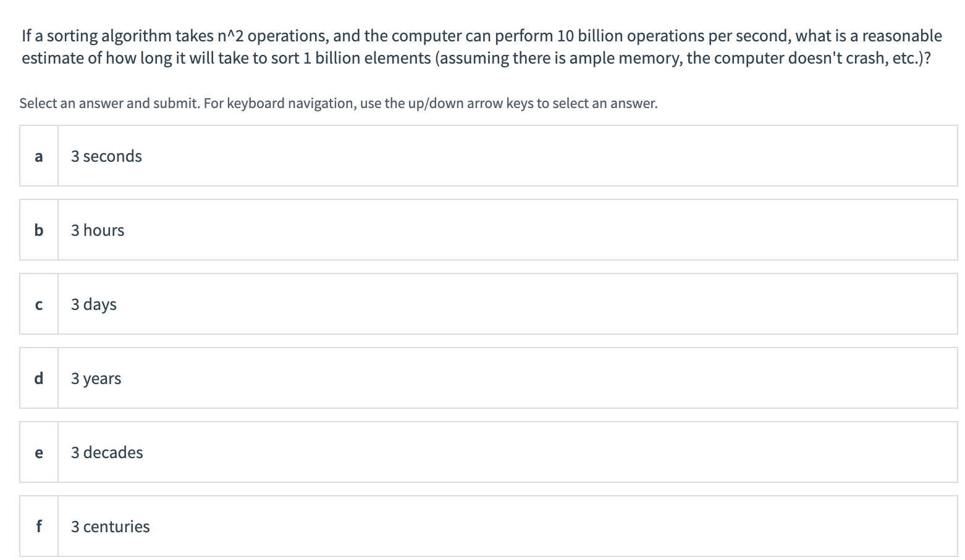
Task: Click the letter 'c' label
Action: tap(38, 304)
